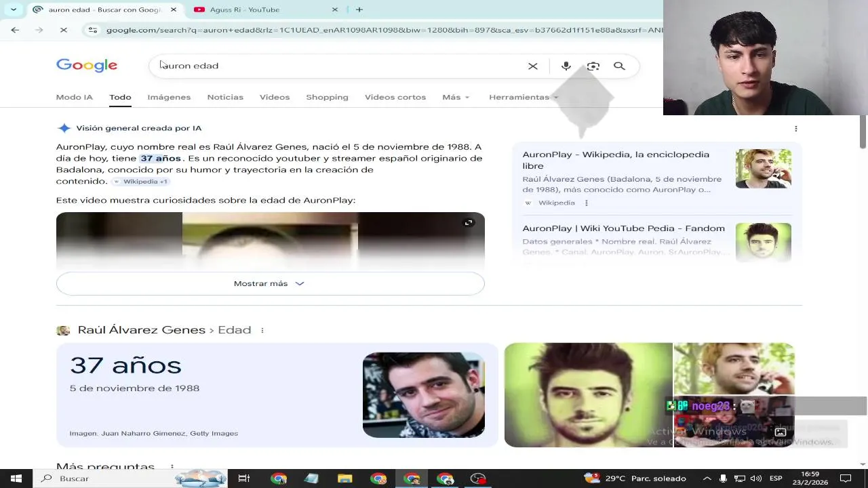Open options for Wikipedia source card

587,203
